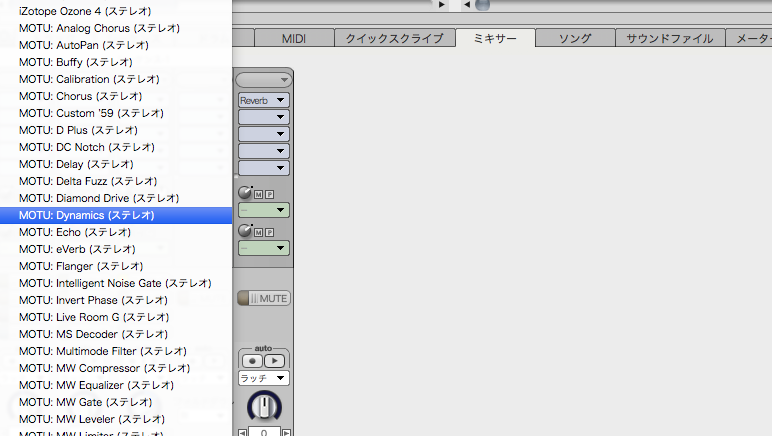Open first send destination dropdown

point(263,210)
